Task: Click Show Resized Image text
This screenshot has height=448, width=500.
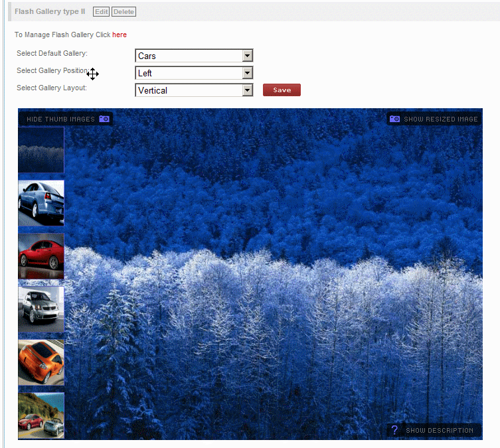Action: pos(441,119)
